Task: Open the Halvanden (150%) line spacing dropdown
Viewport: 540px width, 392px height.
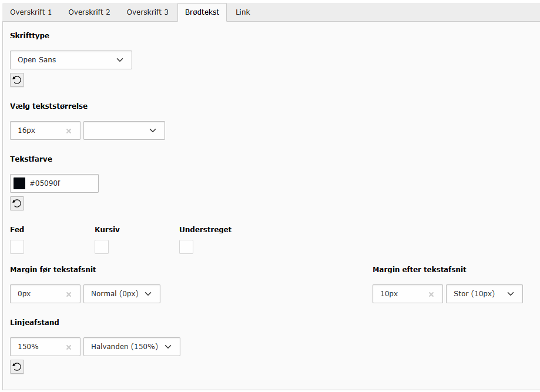Action: (132, 347)
